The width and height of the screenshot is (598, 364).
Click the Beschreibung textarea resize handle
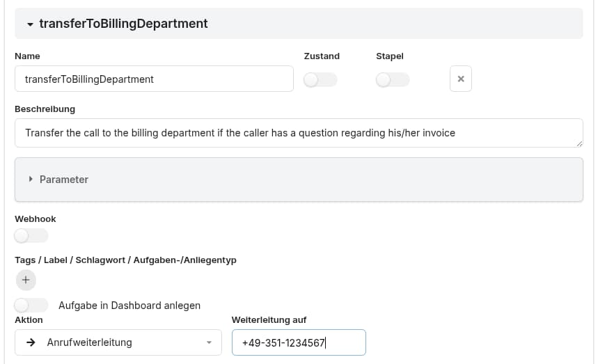[x=579, y=143]
